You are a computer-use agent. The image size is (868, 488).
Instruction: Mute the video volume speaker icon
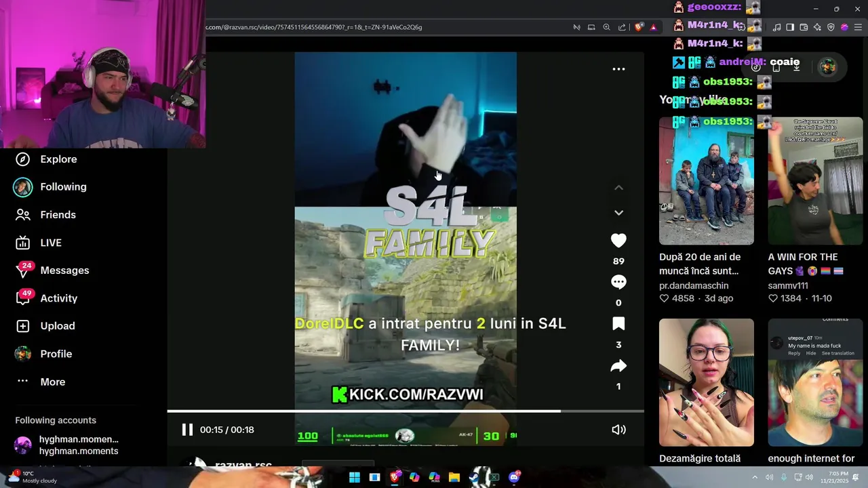(618, 430)
